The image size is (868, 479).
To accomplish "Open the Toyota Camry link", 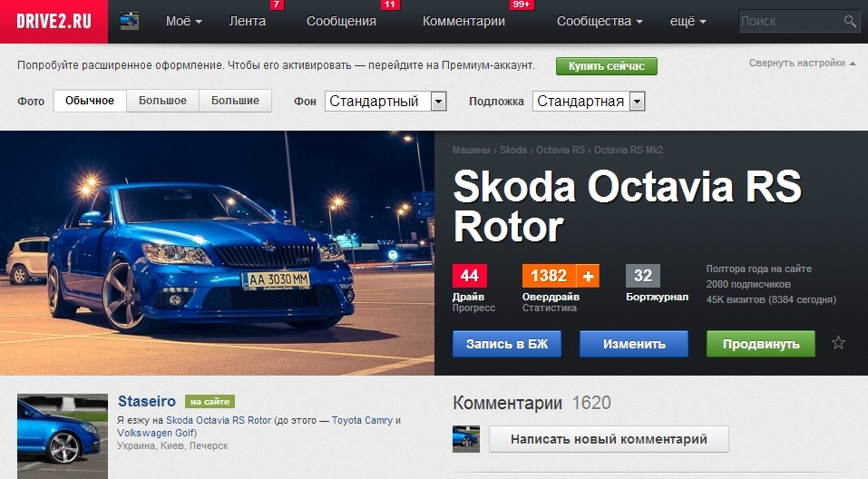I will click(x=363, y=420).
